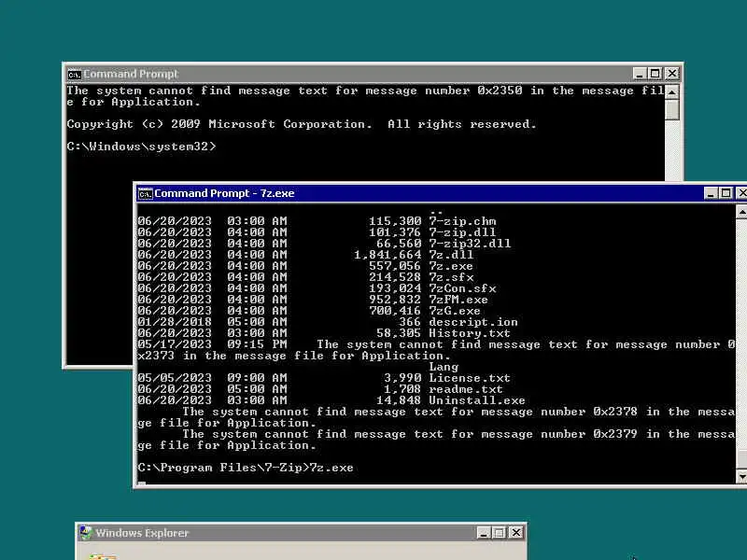The image size is (747, 560).
Task: Click the 'Windows Explorer' title text
Action: (142, 533)
